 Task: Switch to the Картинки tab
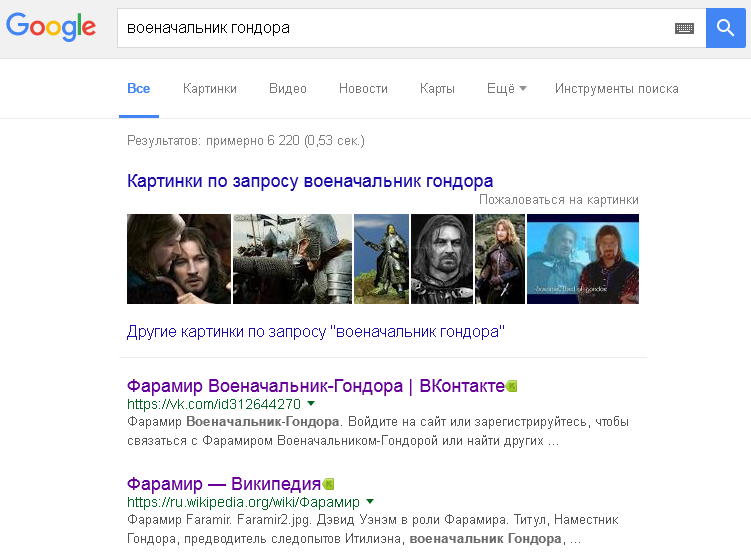click(210, 89)
